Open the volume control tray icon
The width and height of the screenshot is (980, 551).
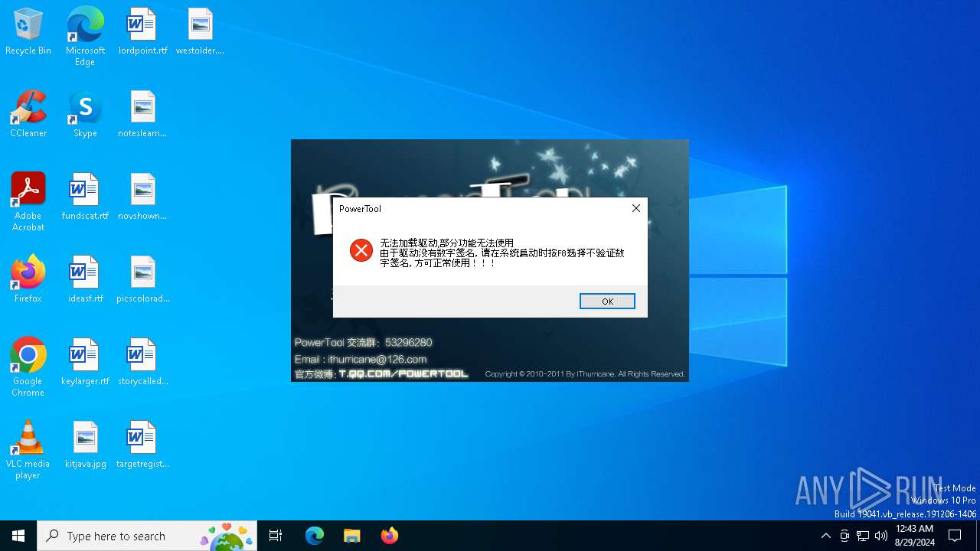tap(881, 536)
